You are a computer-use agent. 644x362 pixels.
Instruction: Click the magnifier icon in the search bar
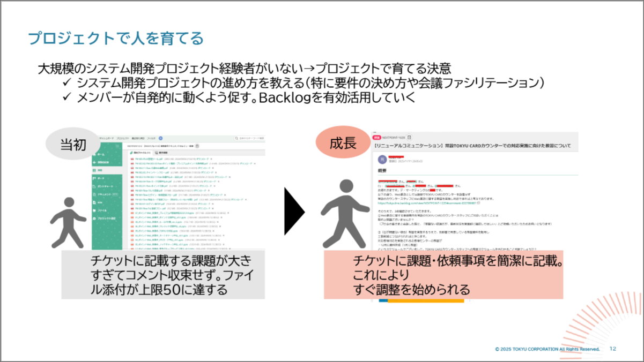237,137
